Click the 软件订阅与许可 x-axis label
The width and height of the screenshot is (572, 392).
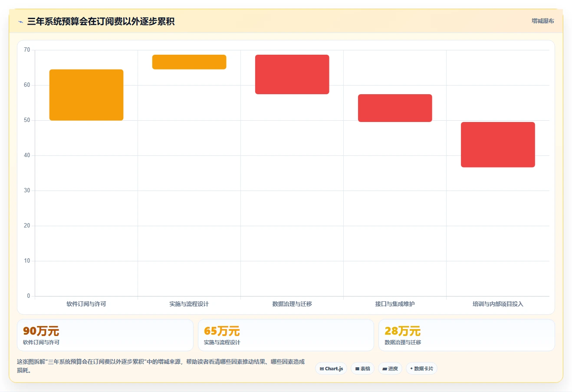pyautogui.click(x=86, y=304)
